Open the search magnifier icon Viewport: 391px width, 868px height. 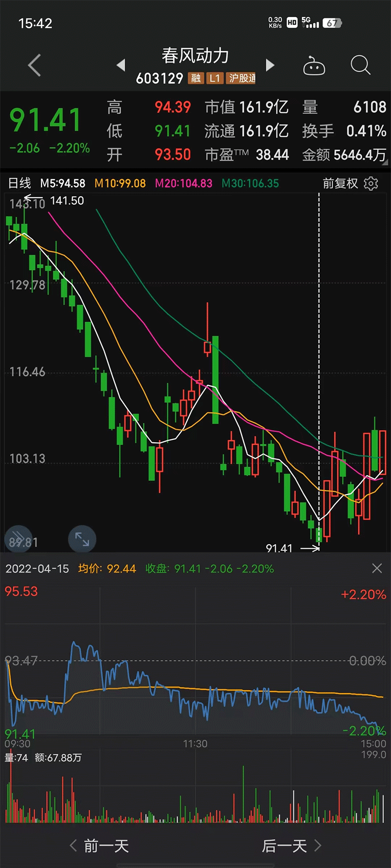(x=361, y=65)
